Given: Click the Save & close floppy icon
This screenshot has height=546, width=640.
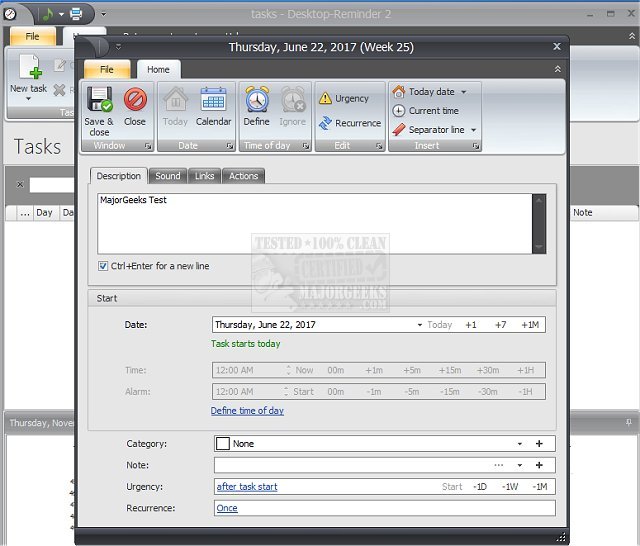Looking at the screenshot, I should 99,99.
